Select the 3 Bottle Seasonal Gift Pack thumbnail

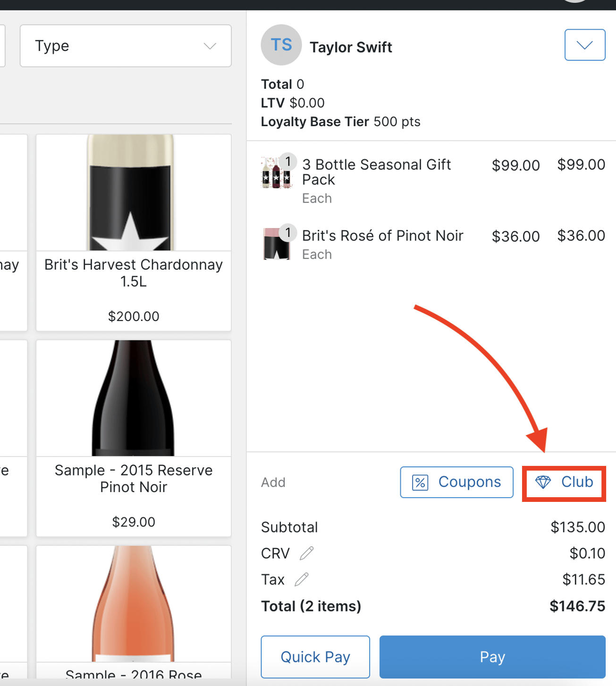(x=276, y=173)
